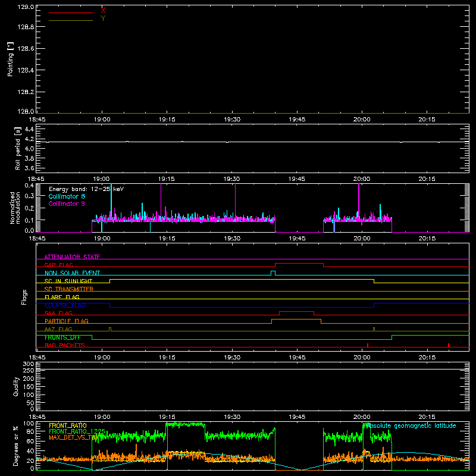Screen dimensions: 476x476
Task: Click the 4.4 roll period tick label
Action: [x=29, y=129]
